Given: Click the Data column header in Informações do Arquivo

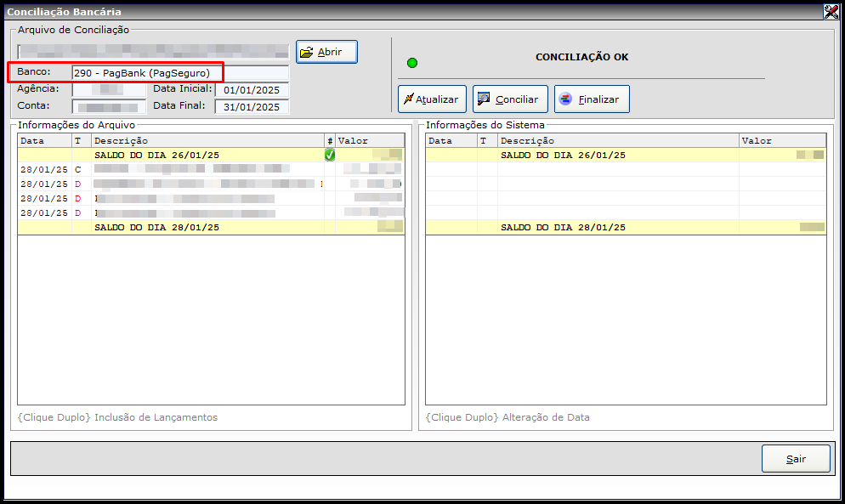Looking at the screenshot, I should (x=45, y=141).
